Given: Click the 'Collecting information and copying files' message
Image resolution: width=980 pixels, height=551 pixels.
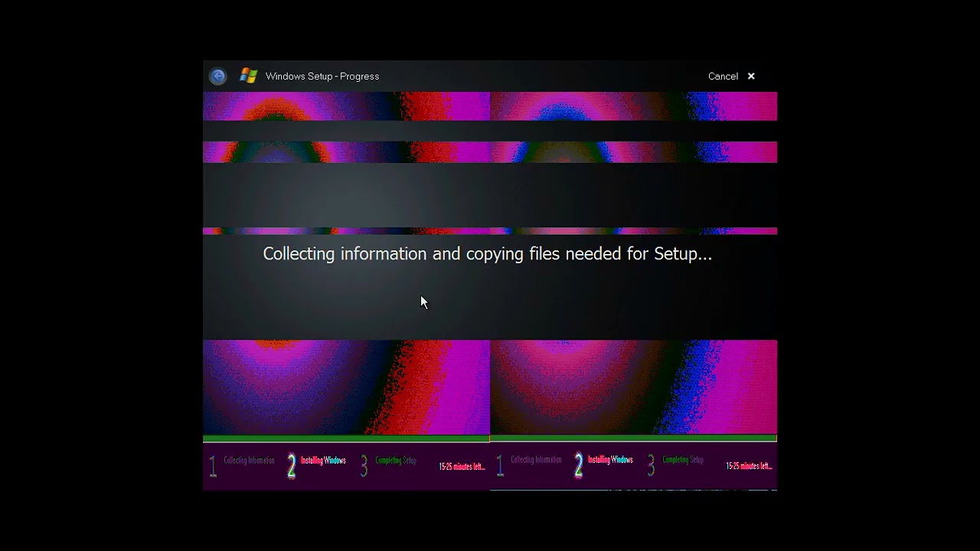Looking at the screenshot, I should (x=488, y=254).
